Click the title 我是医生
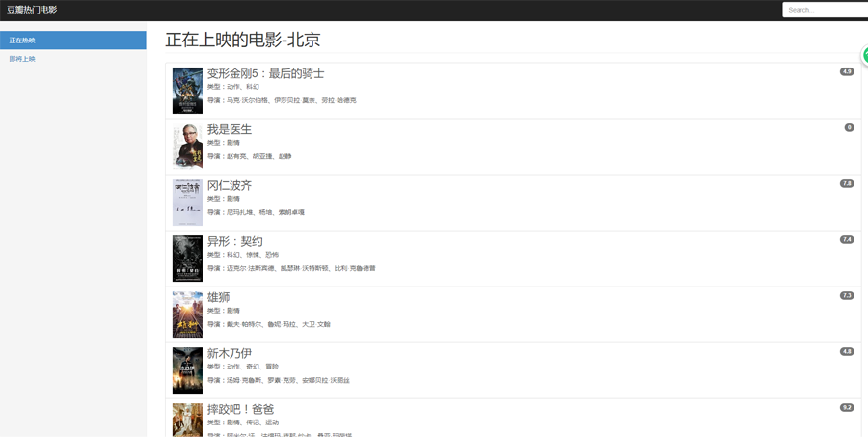The image size is (868, 437). coord(230,129)
